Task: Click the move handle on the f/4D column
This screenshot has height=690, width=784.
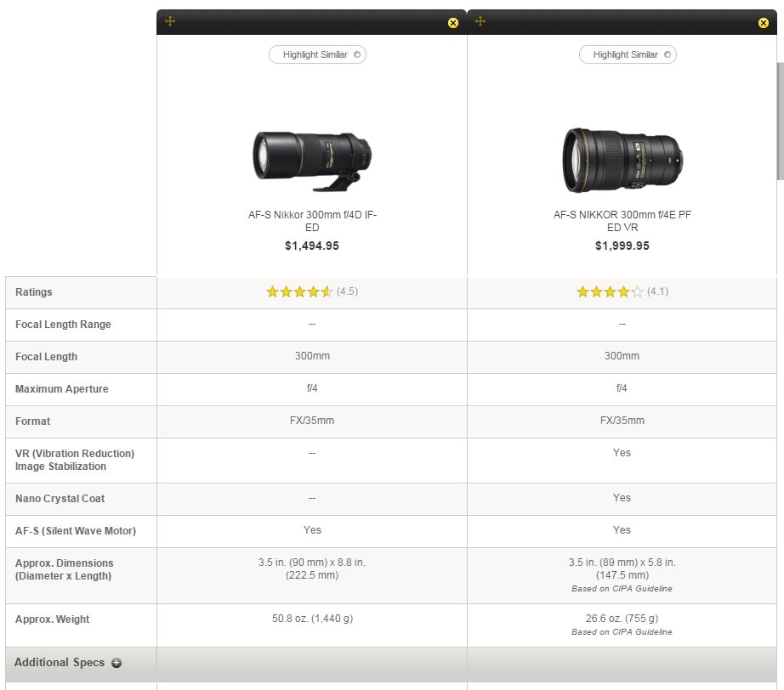Action: pyautogui.click(x=170, y=21)
